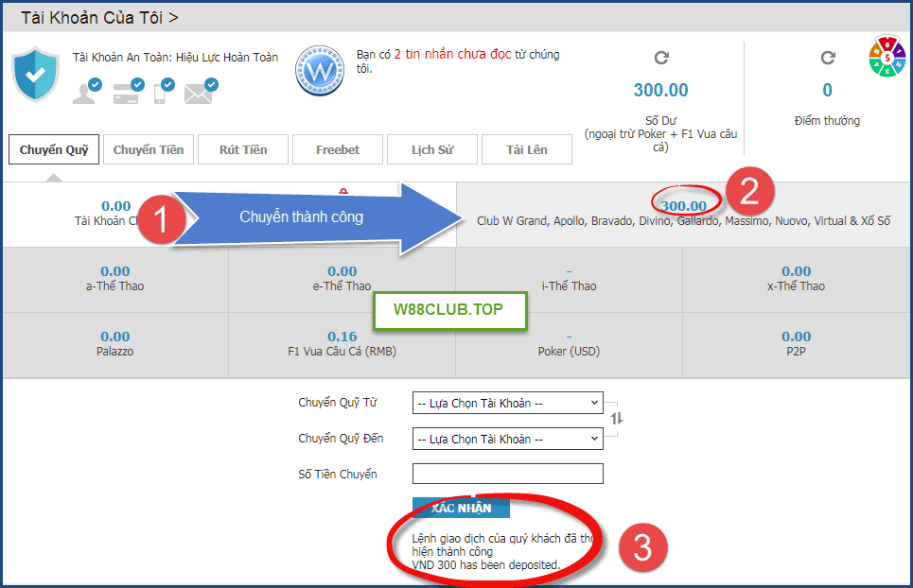The height and width of the screenshot is (588, 913).
Task: Open the Tải Lên tab
Action: 527,149
